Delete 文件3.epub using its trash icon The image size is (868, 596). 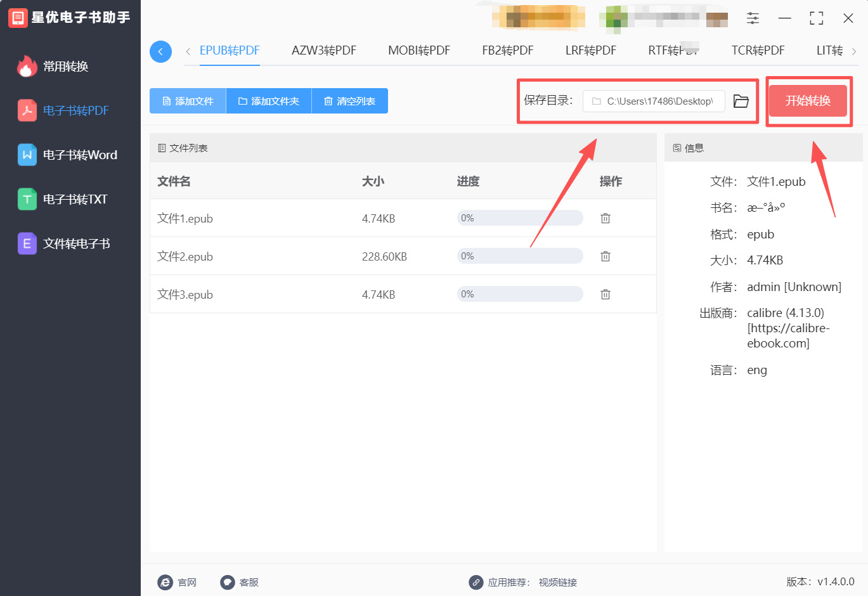tap(606, 294)
